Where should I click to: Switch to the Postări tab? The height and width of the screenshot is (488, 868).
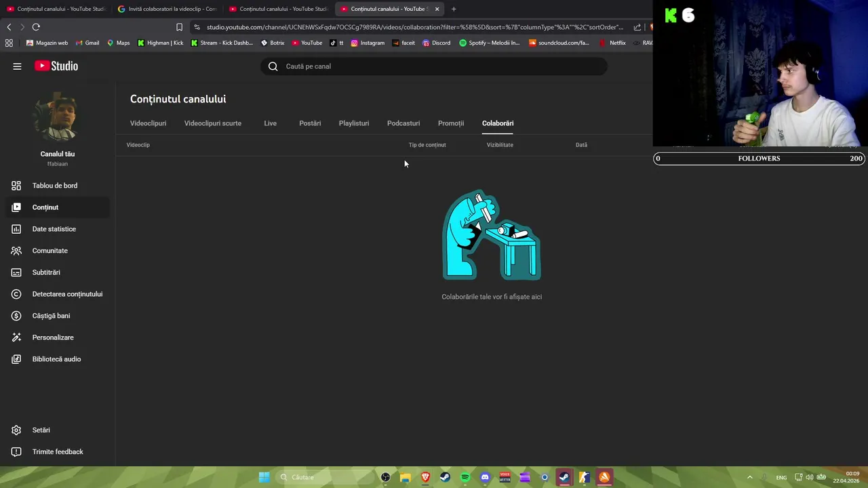click(310, 123)
